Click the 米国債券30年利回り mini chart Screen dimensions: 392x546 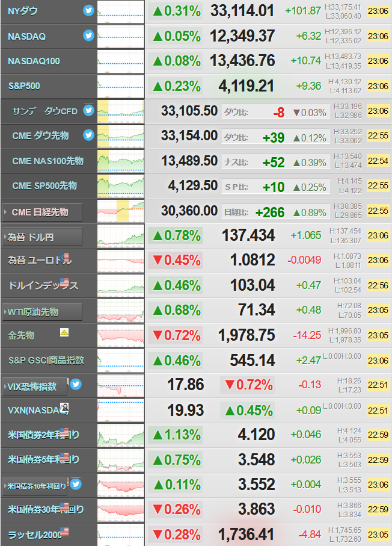[121, 509]
